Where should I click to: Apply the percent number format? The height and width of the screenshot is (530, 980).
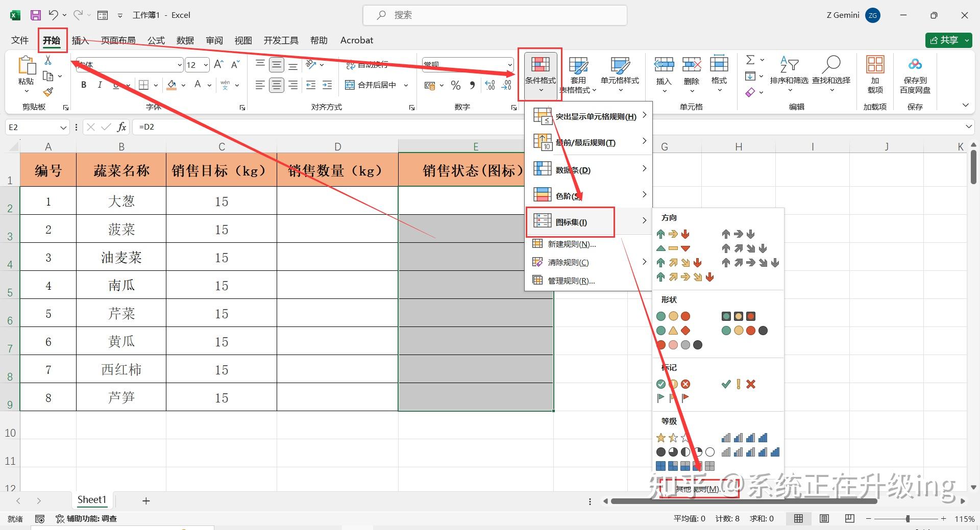[456, 85]
